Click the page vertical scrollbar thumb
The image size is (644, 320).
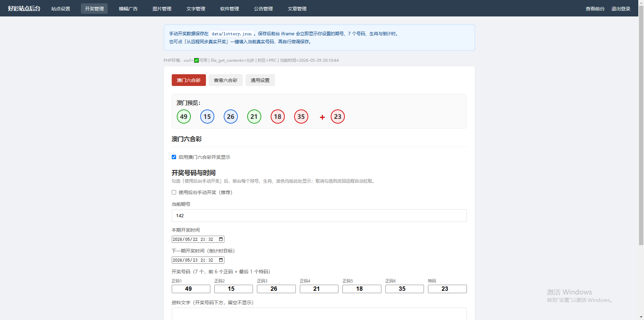[641, 125]
